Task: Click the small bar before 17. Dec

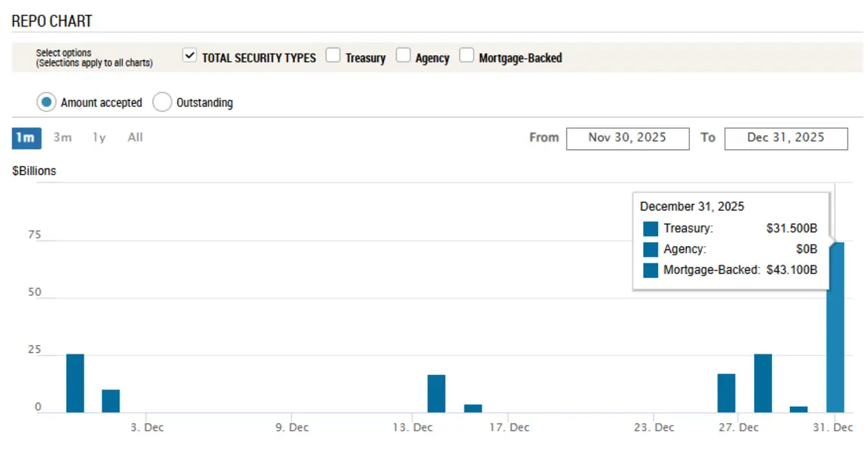Action: (x=473, y=408)
